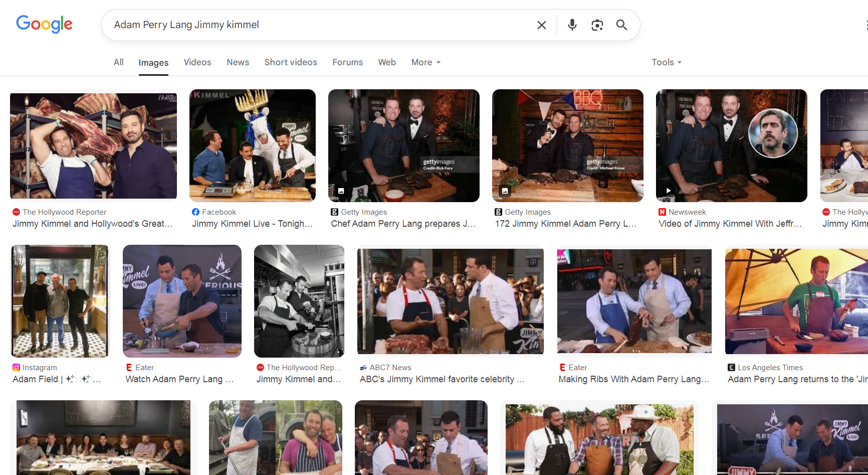868x475 pixels.
Task: Click 'Facebook' source label
Action: pyautogui.click(x=219, y=212)
